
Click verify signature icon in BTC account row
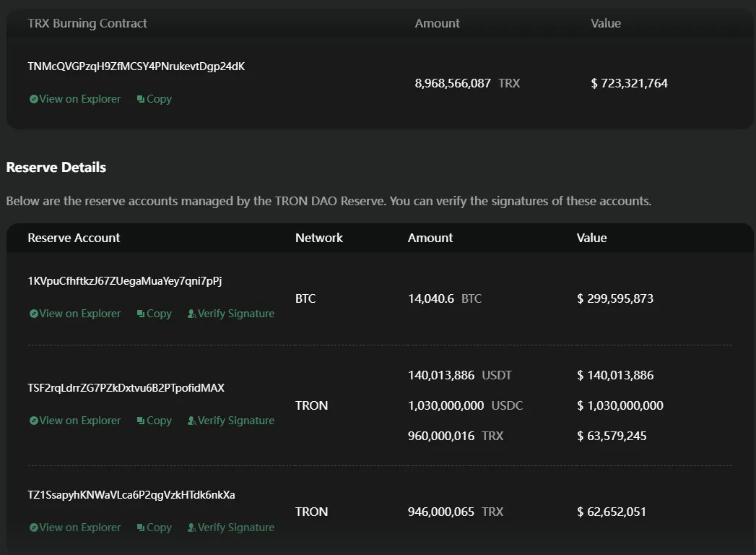coord(191,314)
